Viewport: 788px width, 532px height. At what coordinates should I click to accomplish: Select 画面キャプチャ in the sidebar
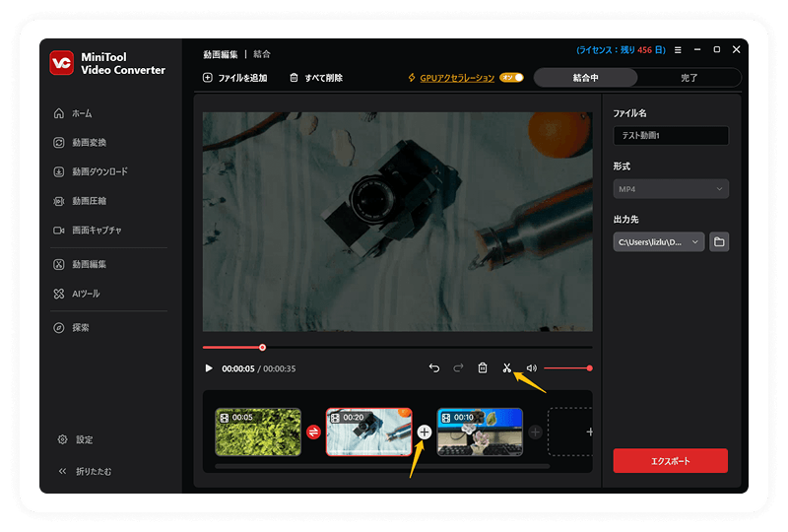[x=88, y=231]
